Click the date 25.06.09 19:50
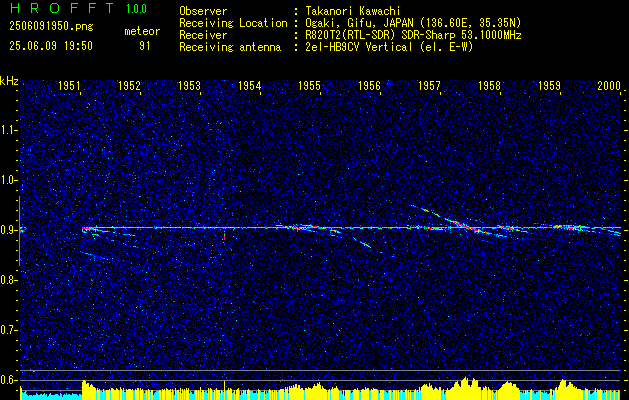Screen dimensions: 629x400 pyautogui.click(x=51, y=46)
